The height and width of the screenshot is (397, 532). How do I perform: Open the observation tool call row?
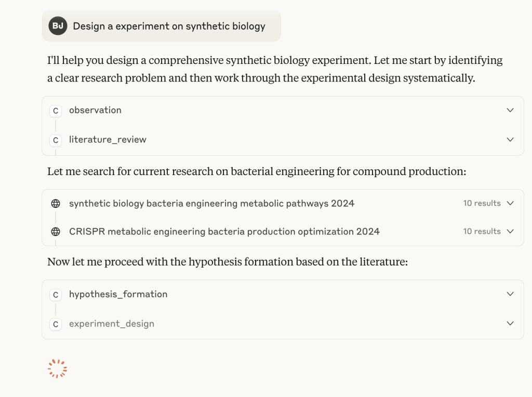click(x=283, y=110)
